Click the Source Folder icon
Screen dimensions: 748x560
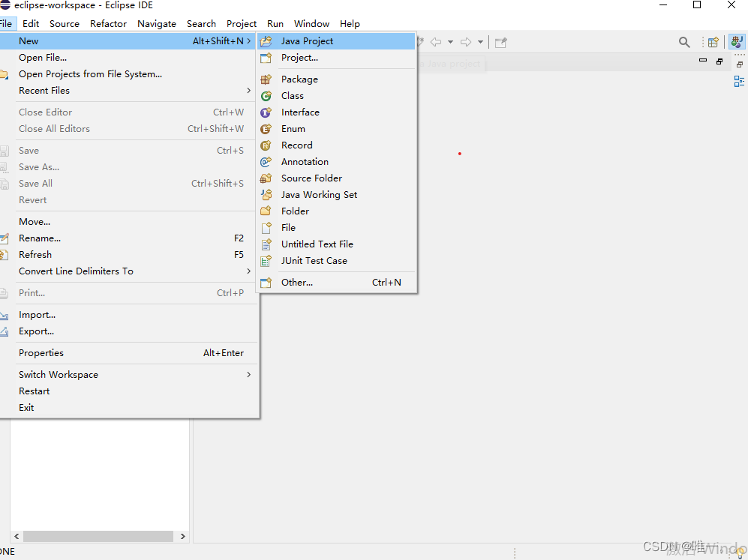(266, 178)
